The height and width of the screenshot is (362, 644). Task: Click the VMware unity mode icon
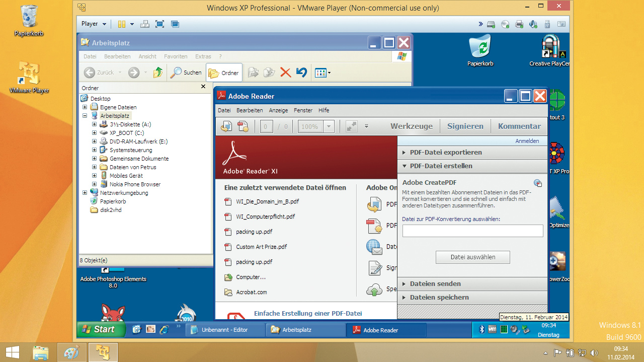(175, 24)
